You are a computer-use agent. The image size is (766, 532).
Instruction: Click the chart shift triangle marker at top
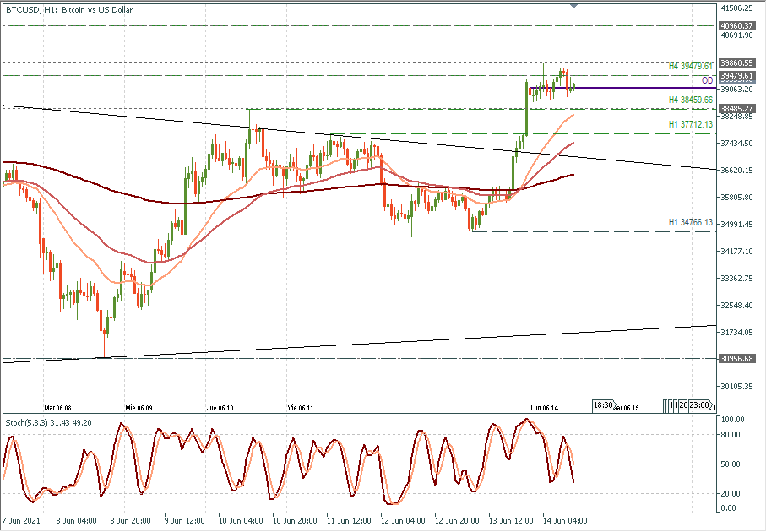pyautogui.click(x=574, y=7)
